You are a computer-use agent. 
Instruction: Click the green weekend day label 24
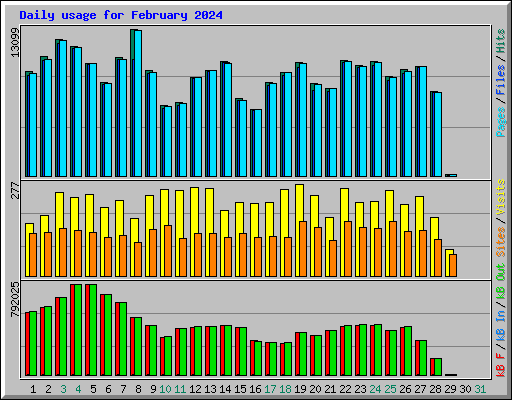pos(375,389)
